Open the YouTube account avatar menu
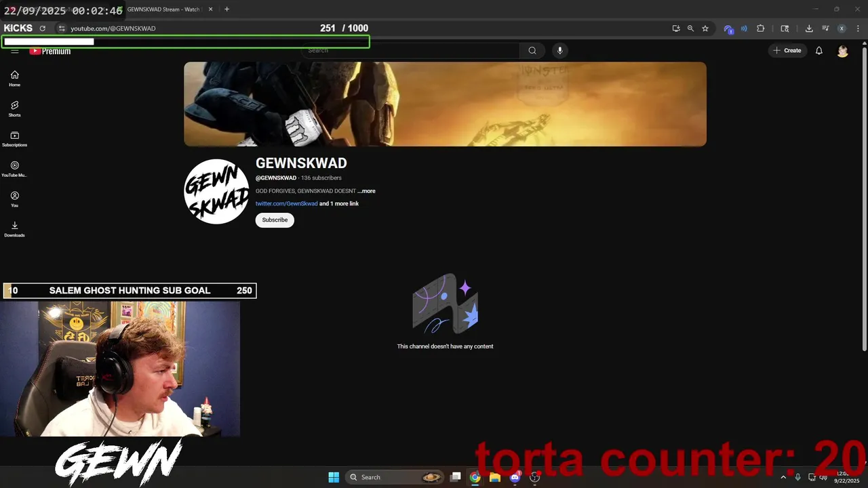 coord(843,51)
